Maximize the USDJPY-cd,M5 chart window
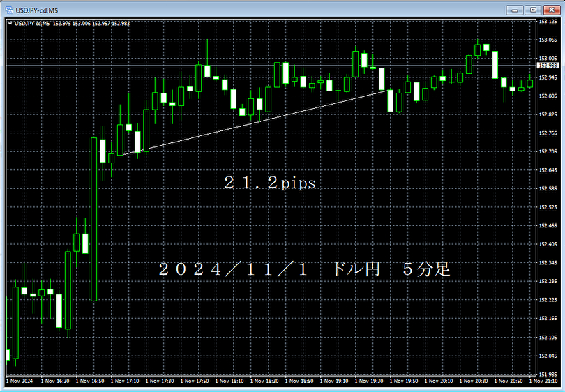Screen dimensions: 565x392 (533, 10)
